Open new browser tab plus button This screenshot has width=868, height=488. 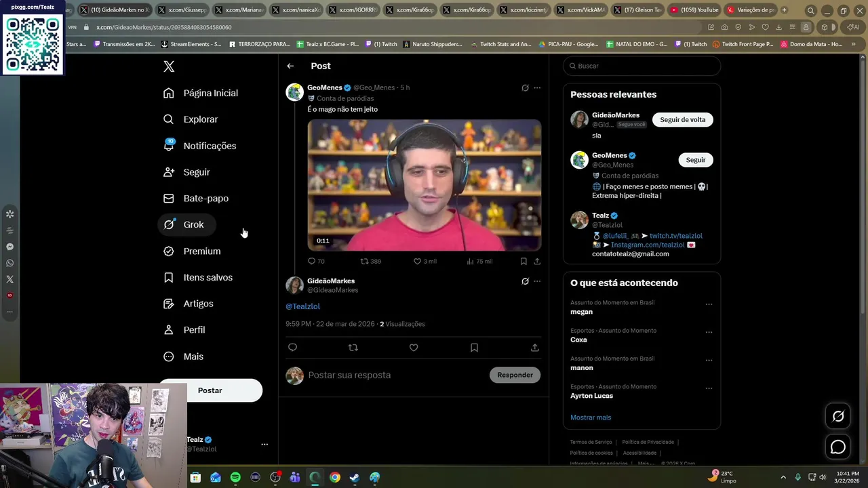[x=784, y=10]
